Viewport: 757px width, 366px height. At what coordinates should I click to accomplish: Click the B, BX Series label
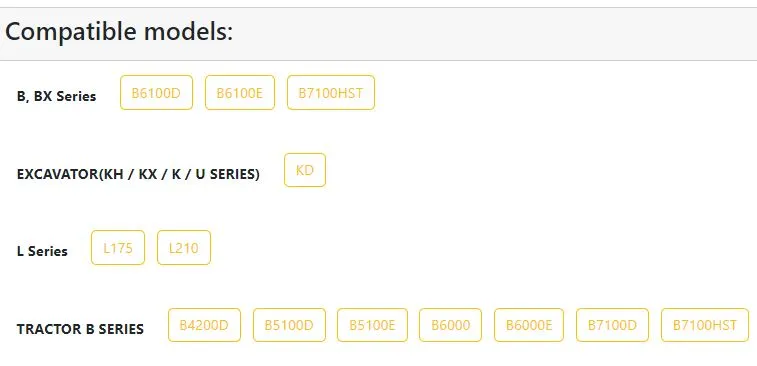click(x=56, y=96)
